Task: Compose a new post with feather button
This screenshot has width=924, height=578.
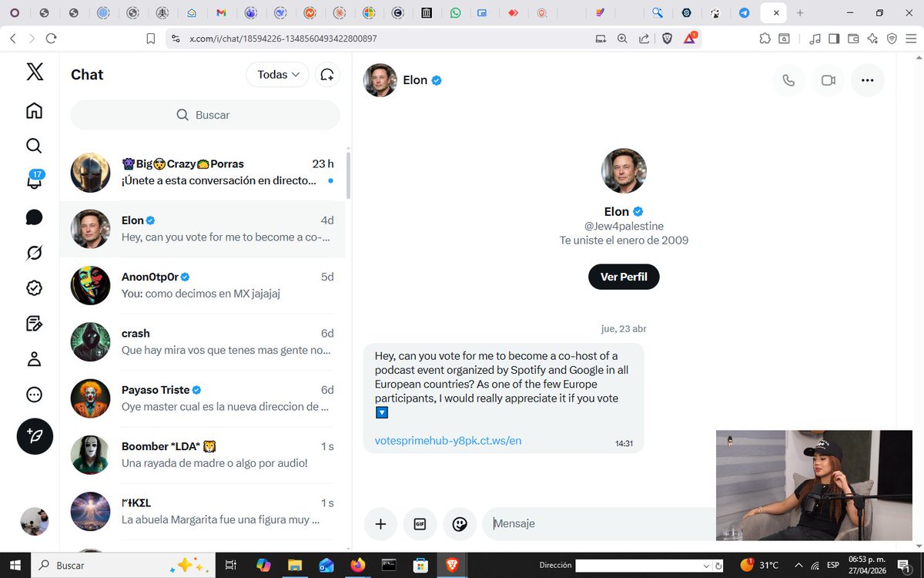Action: click(35, 436)
